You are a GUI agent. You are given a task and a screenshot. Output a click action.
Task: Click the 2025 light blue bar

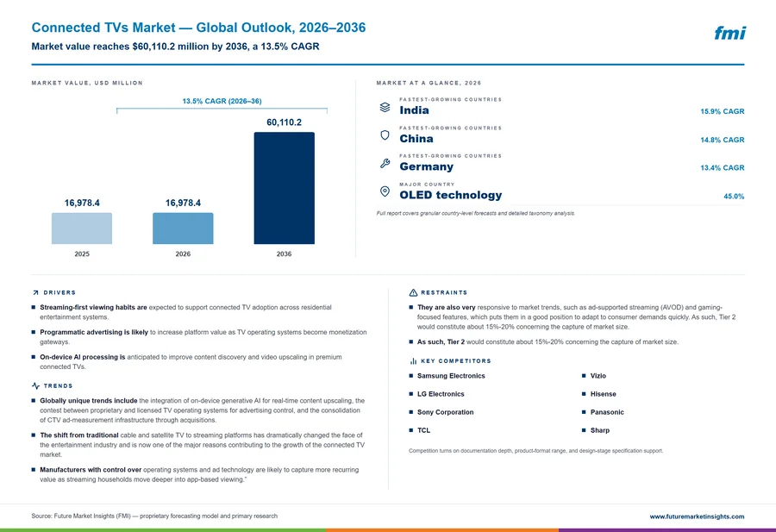(82, 228)
